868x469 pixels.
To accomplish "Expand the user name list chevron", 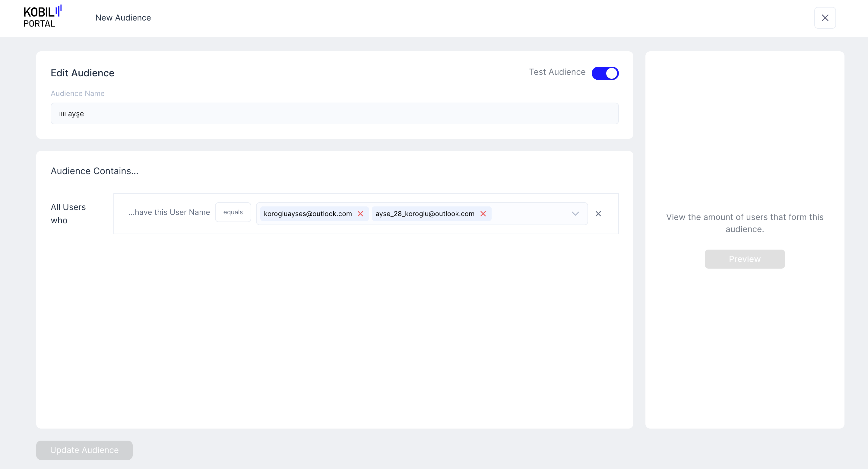I will pos(575,214).
